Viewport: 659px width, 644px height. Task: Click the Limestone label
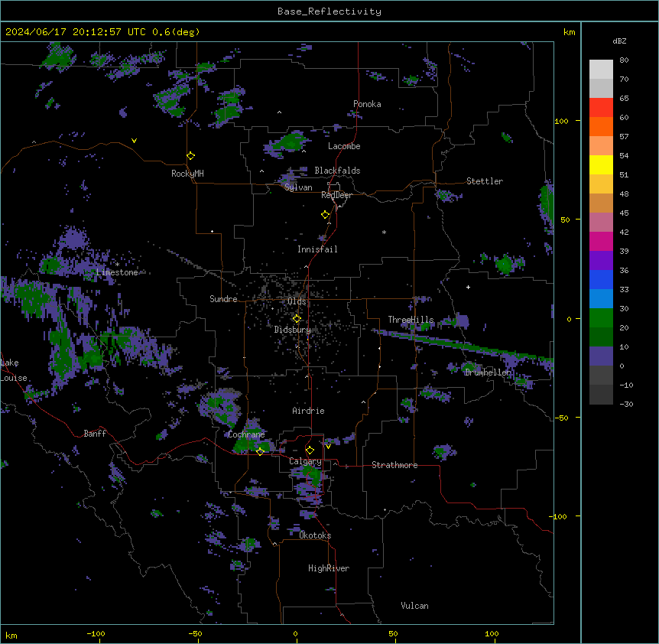tap(117, 272)
